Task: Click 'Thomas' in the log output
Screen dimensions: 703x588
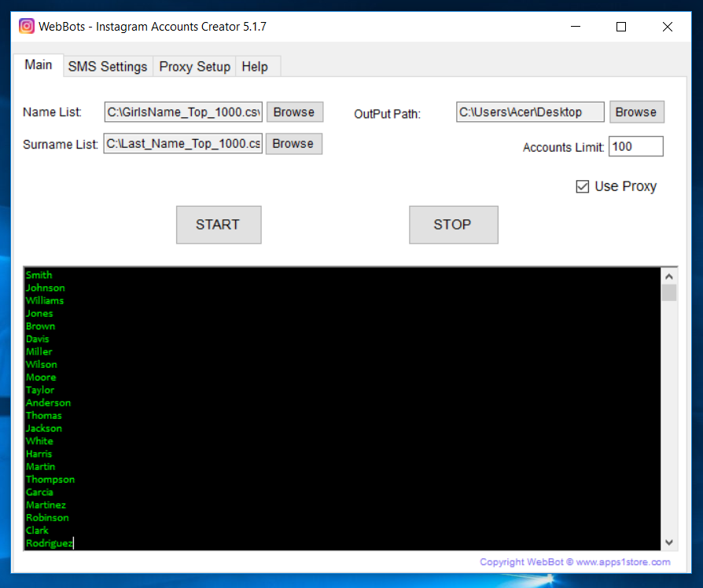Action: pyautogui.click(x=44, y=416)
